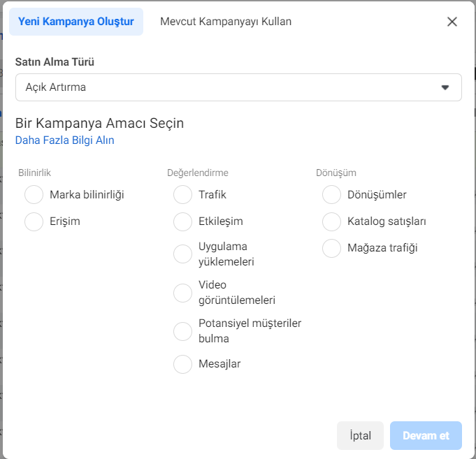476x459 pixels.
Task: Switch to Mevcut Kampanyayı Kullan tab
Action: [226, 22]
